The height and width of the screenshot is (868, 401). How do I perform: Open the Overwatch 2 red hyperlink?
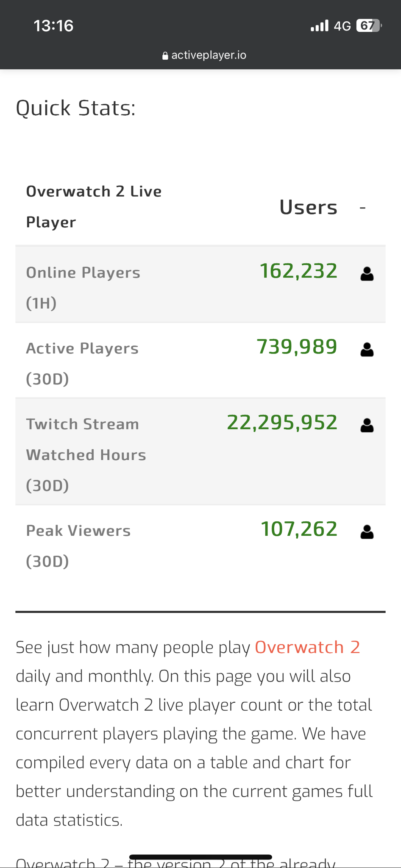307,647
